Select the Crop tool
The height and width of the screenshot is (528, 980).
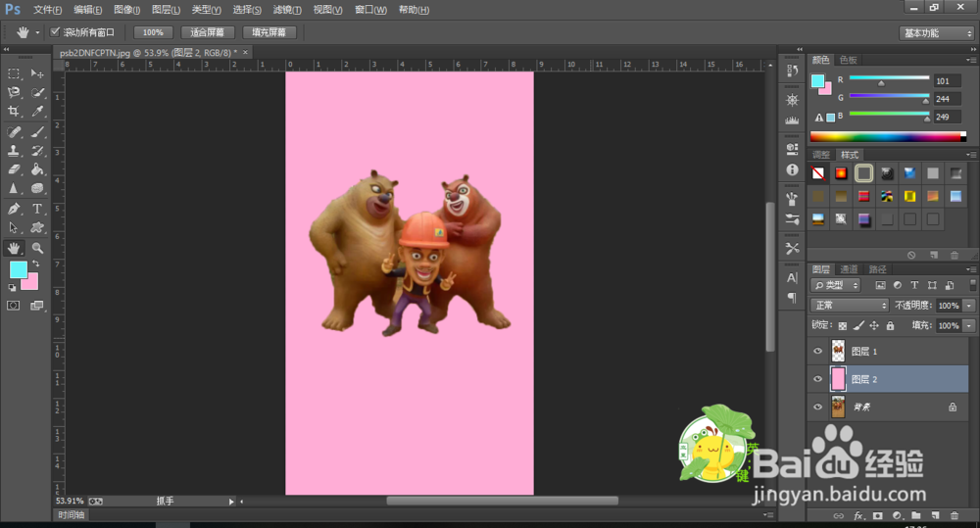pos(14,112)
